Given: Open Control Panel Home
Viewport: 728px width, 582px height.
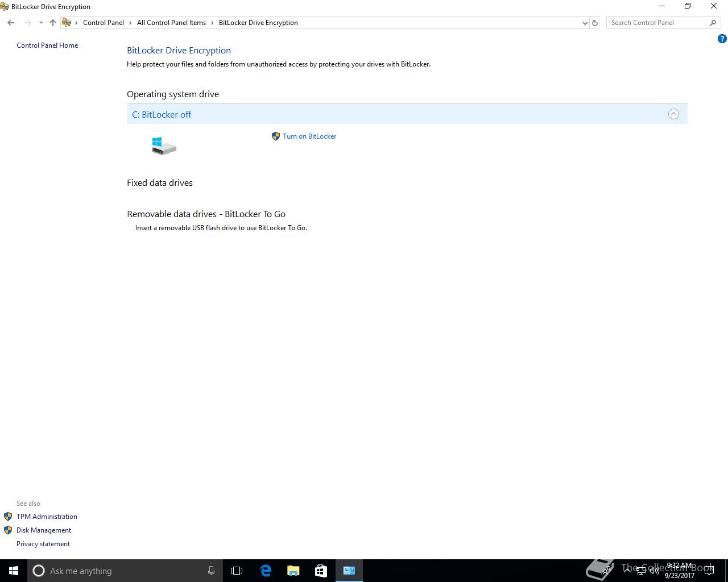Looking at the screenshot, I should pyautogui.click(x=47, y=45).
